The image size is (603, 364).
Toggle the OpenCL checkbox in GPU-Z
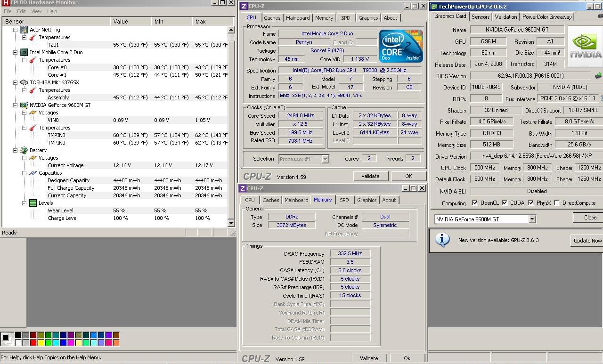click(475, 202)
